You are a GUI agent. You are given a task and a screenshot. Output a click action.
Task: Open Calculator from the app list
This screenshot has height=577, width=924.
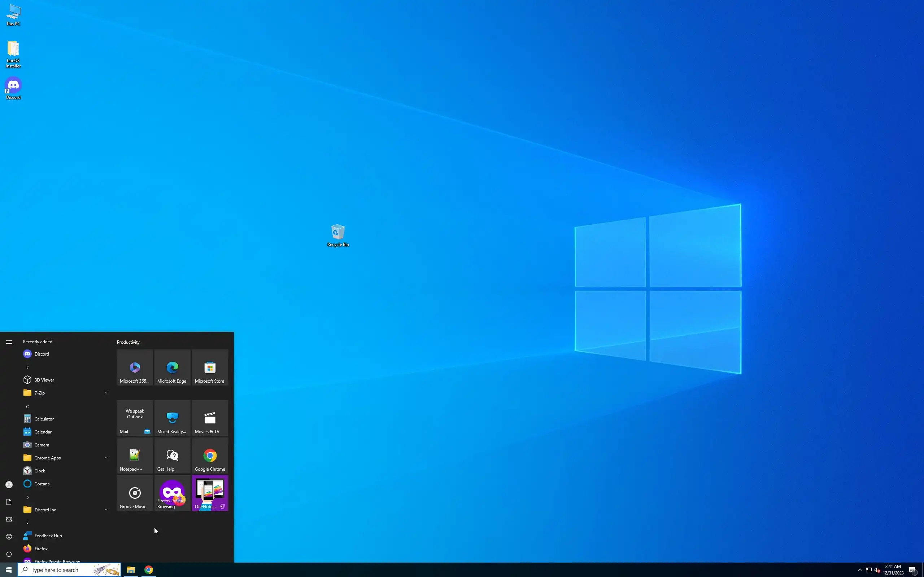(44, 419)
